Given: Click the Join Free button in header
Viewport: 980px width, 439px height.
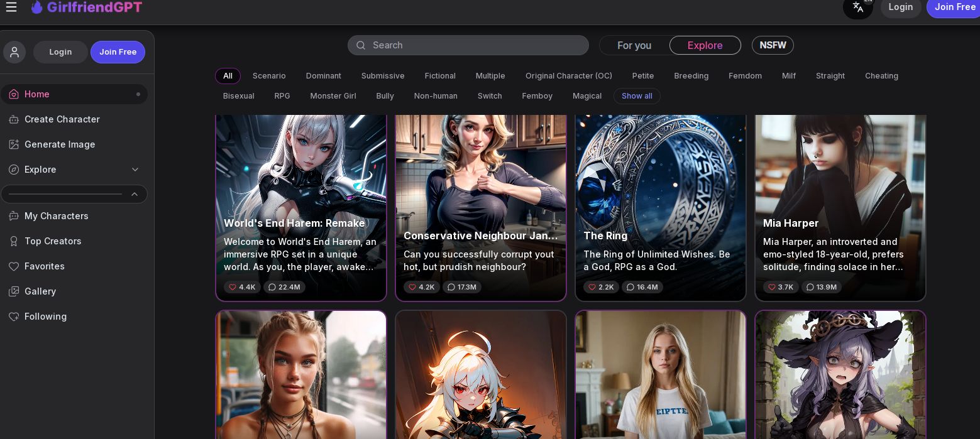Looking at the screenshot, I should point(953,7).
